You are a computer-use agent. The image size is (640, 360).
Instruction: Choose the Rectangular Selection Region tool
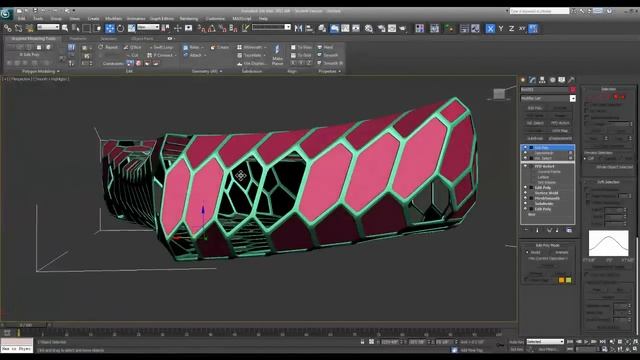(x=87, y=28)
